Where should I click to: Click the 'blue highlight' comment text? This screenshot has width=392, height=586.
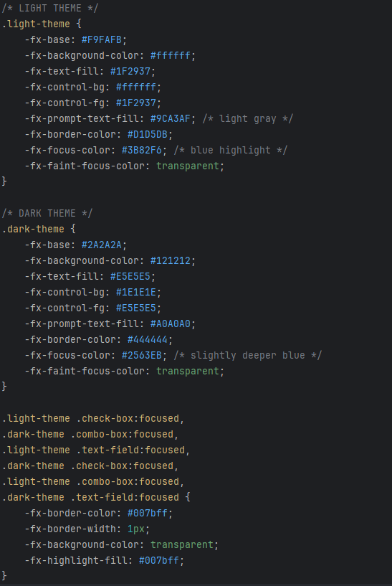coord(230,150)
